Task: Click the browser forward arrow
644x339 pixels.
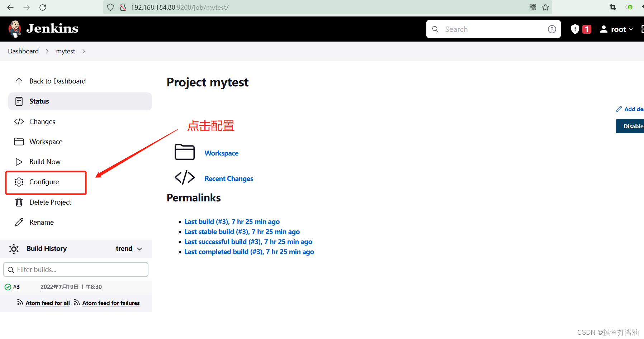Action: [x=27, y=7]
